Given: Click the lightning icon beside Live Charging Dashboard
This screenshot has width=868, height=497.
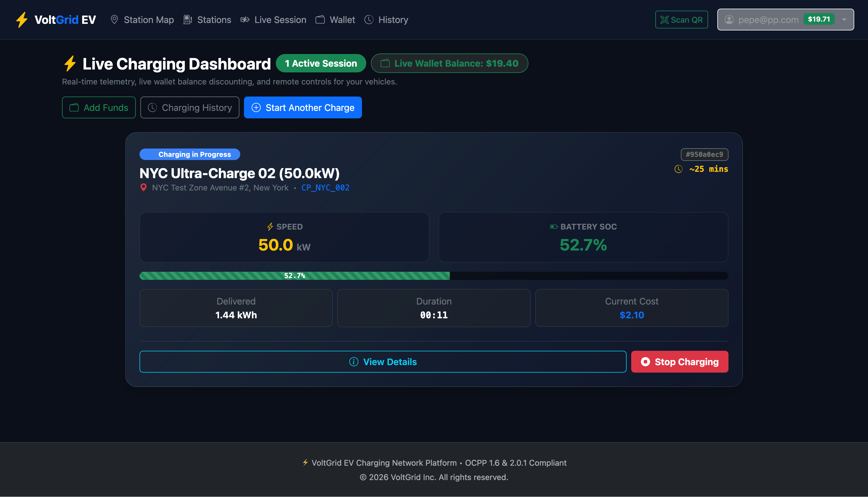Looking at the screenshot, I should pyautogui.click(x=70, y=63).
